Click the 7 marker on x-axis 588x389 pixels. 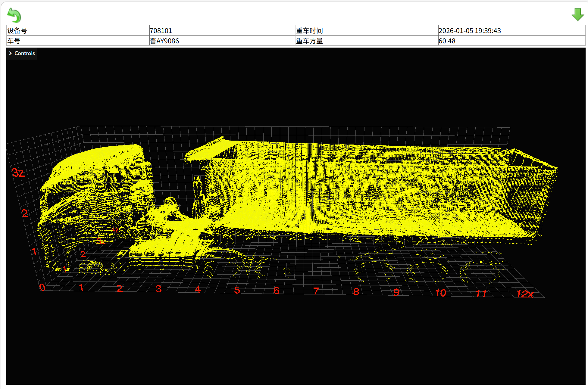[x=316, y=291]
